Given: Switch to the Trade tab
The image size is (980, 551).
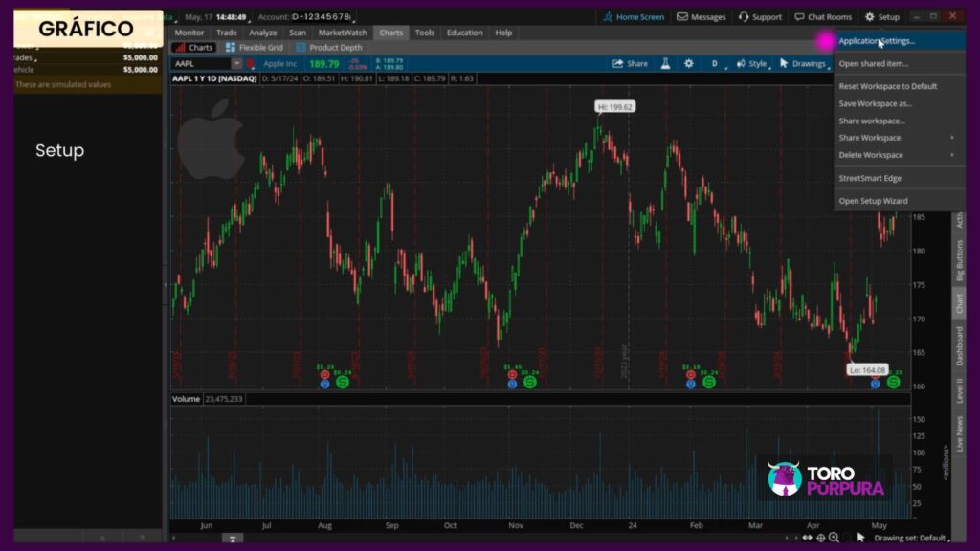Looking at the screenshot, I should click(226, 33).
